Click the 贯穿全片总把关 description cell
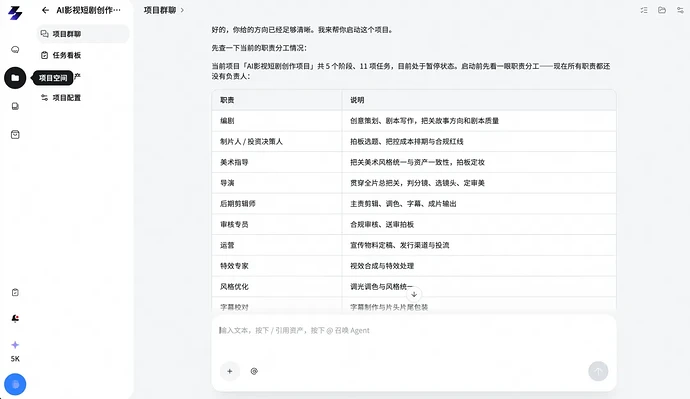 point(479,183)
